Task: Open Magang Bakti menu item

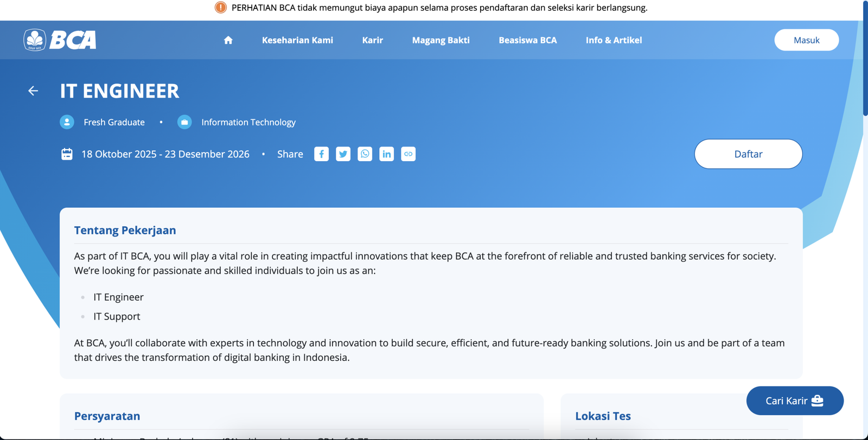Action: (441, 40)
